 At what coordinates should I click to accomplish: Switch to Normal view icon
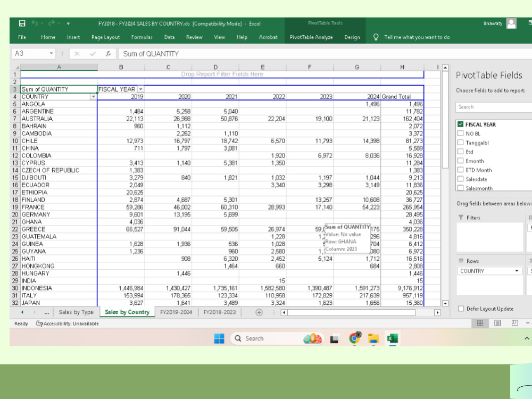[x=480, y=323]
